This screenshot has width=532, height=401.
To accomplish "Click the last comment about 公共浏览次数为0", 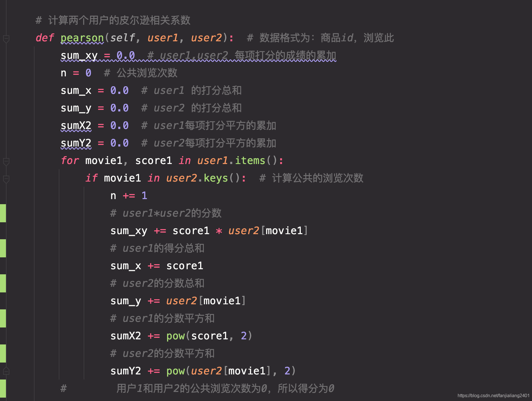I will [197, 389].
